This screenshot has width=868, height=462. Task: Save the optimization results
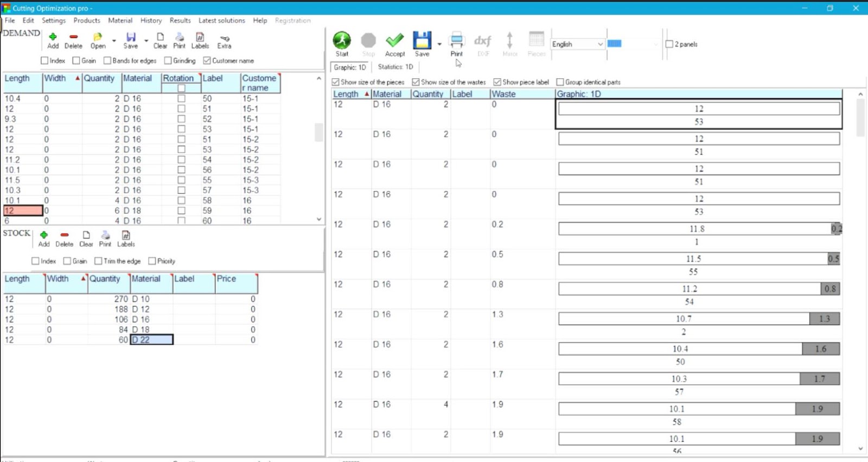click(x=422, y=44)
